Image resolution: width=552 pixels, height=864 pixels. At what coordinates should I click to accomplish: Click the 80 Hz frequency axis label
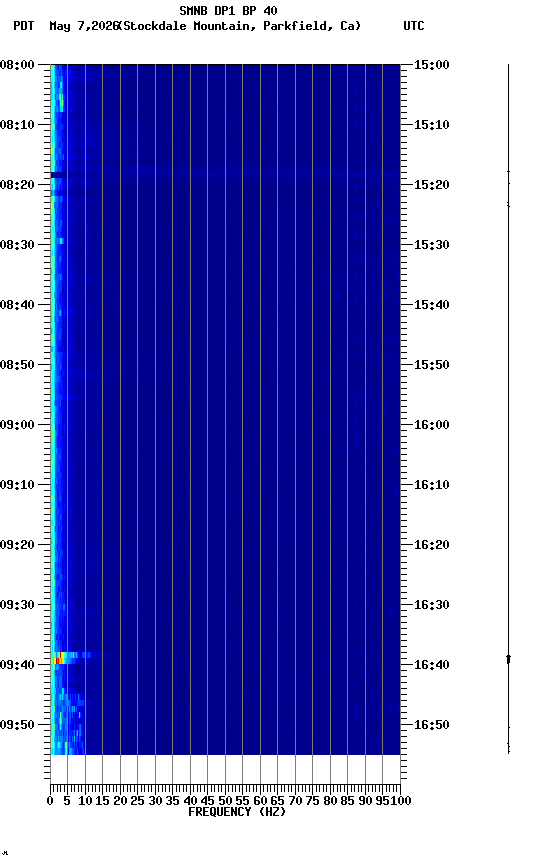(x=331, y=801)
